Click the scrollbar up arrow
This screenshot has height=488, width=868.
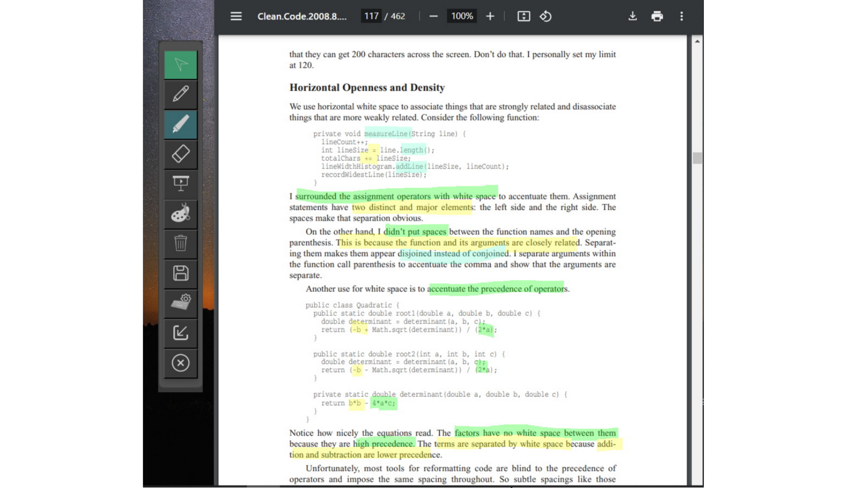click(x=697, y=41)
